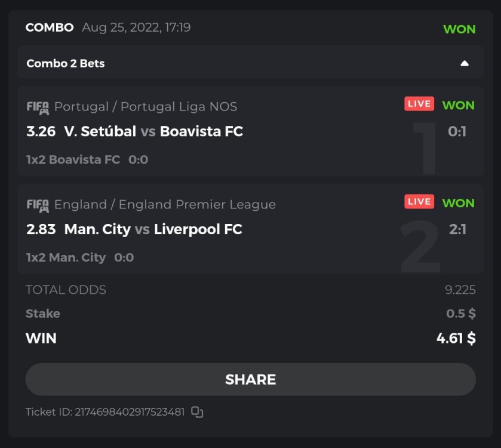This screenshot has width=501, height=448.
Task: Click the 1x2 Boavista FC selection
Action: coord(73,159)
